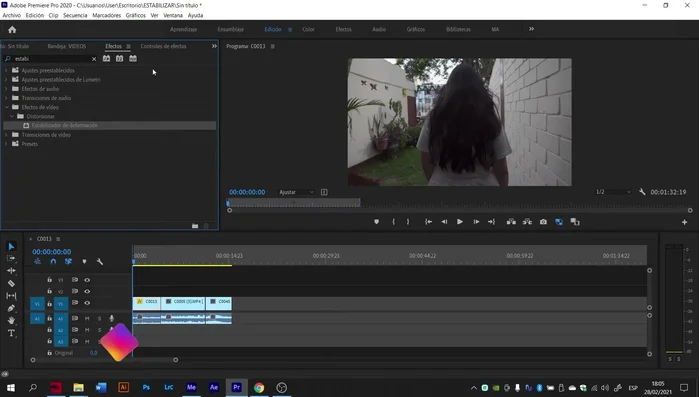
Task: Click the Home icon
Action: click(x=12, y=29)
